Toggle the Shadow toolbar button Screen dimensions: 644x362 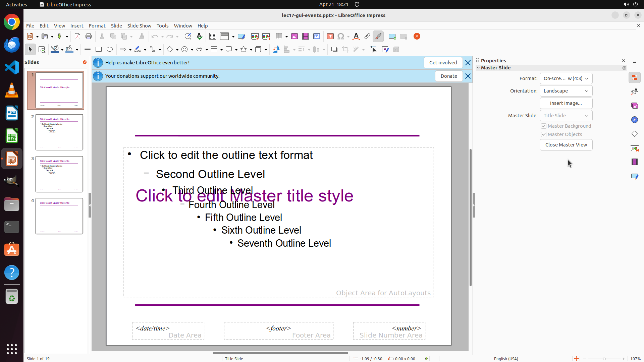tap(334, 50)
